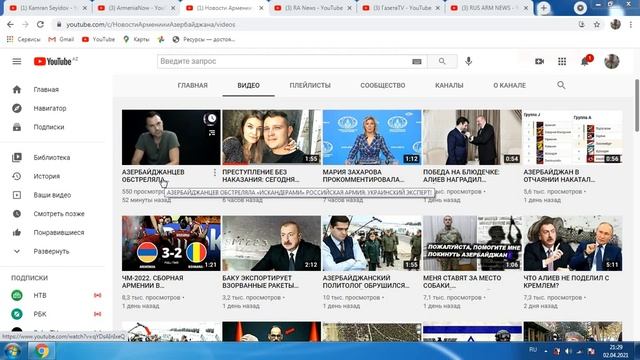Click watch later clock on first video thumbnail
The width and height of the screenshot is (640, 360).
[211, 119]
